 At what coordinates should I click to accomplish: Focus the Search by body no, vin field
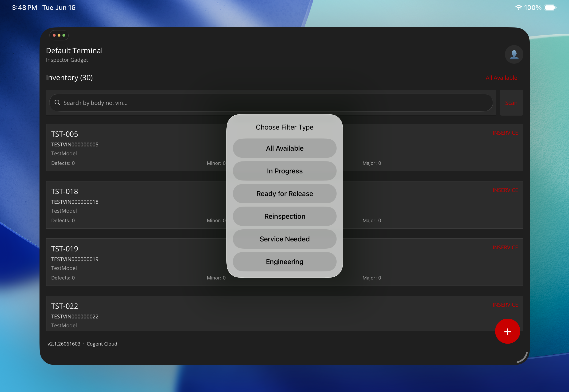pos(271,103)
